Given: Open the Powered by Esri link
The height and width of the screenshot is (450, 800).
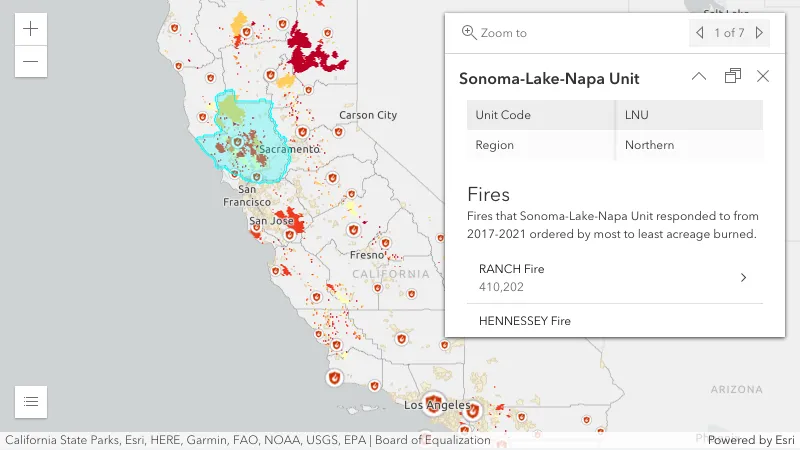Looking at the screenshot, I should tap(745, 440).
